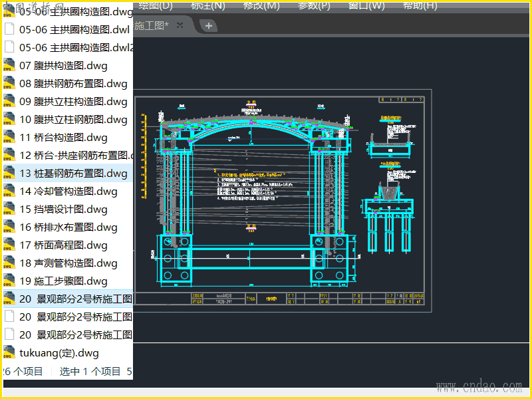Click the DWG icon beside 18 声测管构造图.dwg

point(9,263)
